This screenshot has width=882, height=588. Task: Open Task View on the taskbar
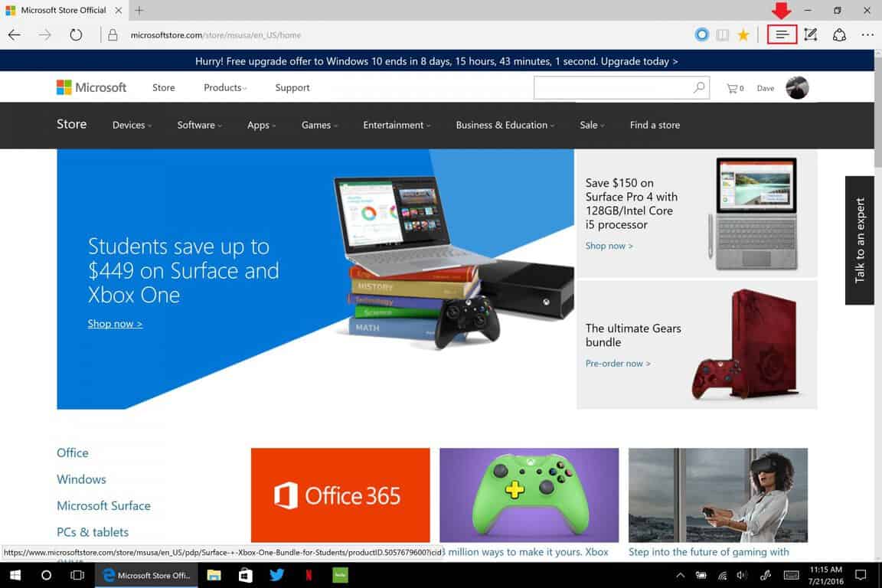pos(77,575)
